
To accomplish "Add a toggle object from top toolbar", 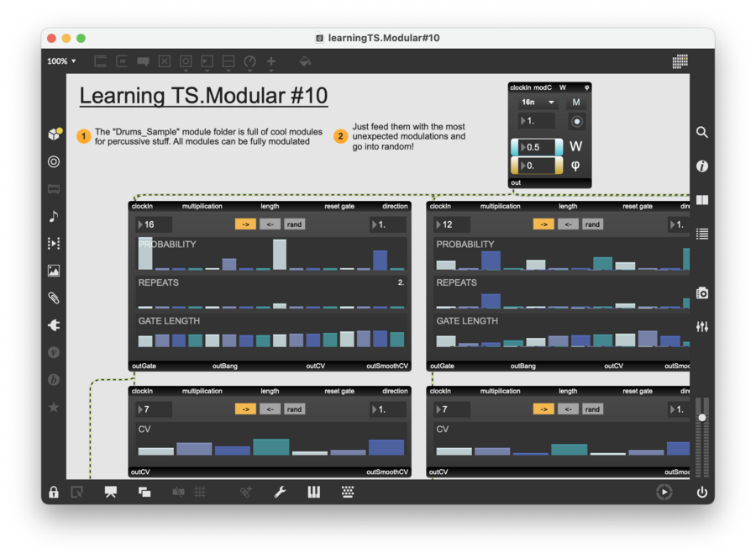I will click(165, 61).
